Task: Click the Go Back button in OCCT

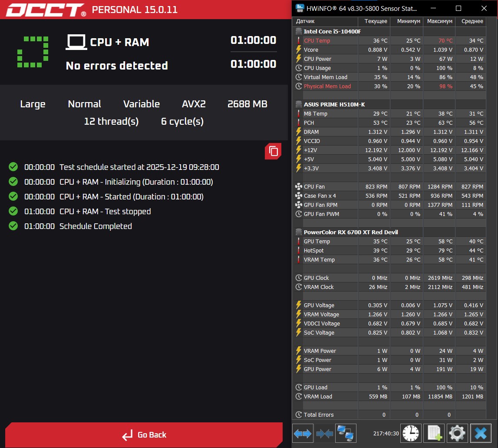Action: click(x=144, y=435)
